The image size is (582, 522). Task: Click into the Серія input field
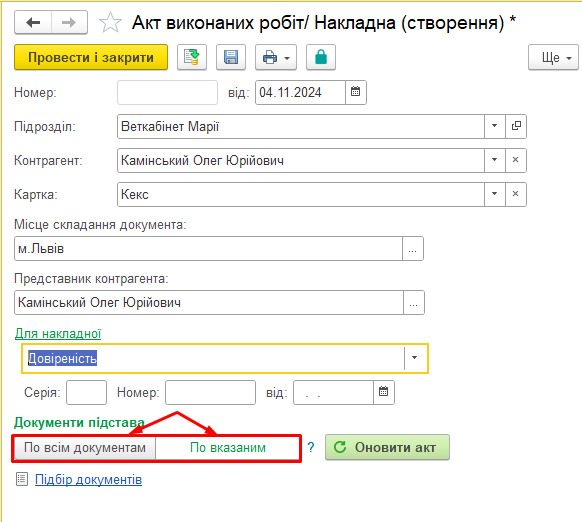86,392
